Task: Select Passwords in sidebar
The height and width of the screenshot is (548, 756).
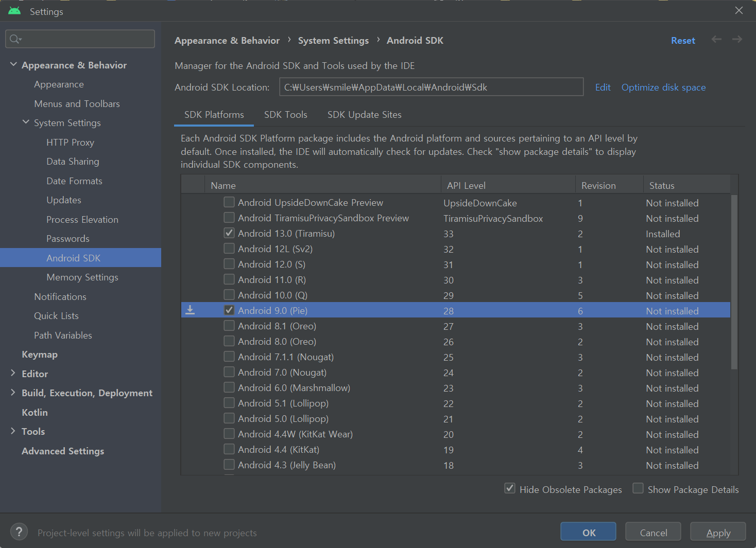Action: coord(68,239)
